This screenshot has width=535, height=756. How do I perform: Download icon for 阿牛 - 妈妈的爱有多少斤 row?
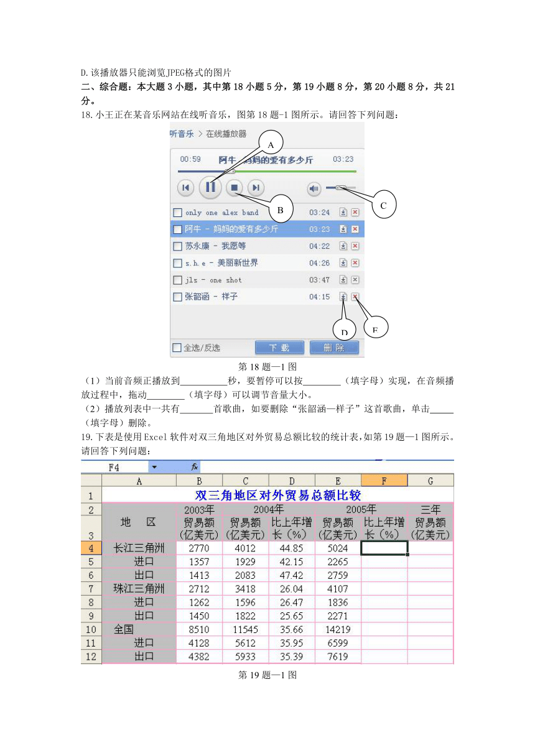pos(343,229)
